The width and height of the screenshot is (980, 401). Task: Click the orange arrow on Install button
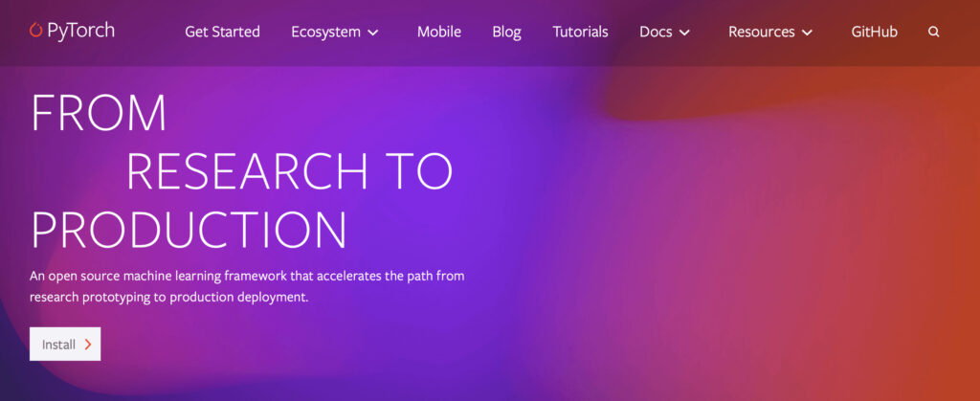[x=87, y=345]
